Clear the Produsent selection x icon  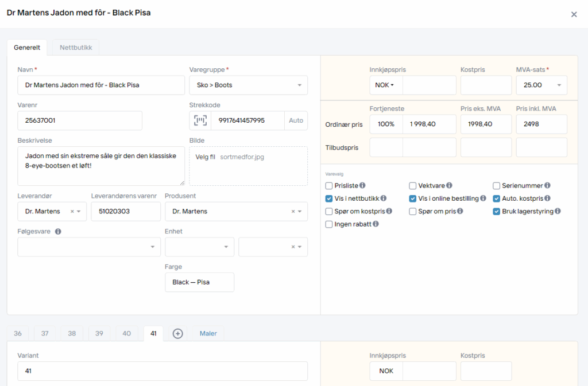[293, 212]
